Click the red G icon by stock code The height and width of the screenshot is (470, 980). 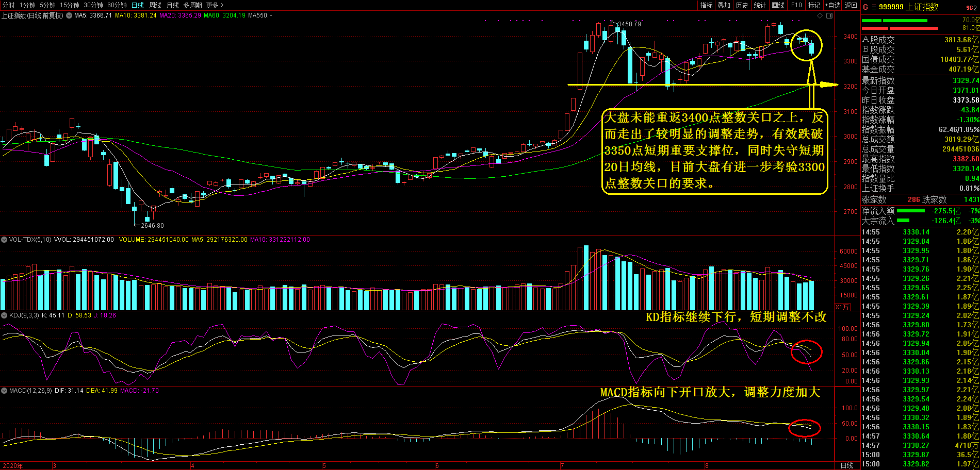865,7
